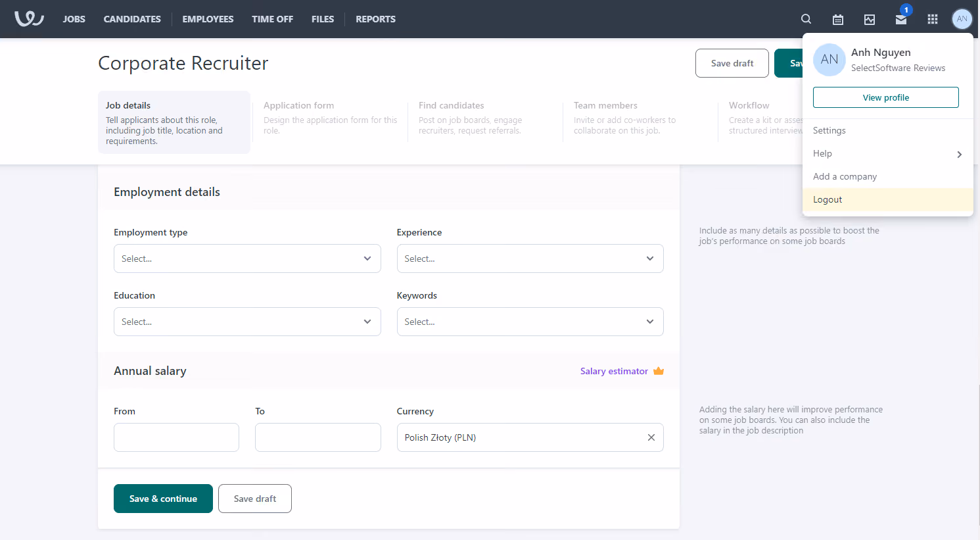Click the Save & continue button at bottom
Viewport: 980px width, 540px height.
click(x=163, y=499)
